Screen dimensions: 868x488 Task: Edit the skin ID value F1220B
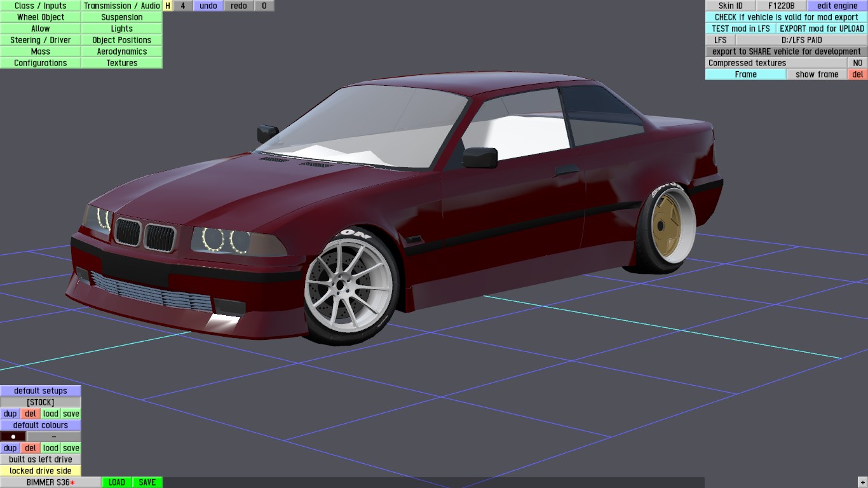[x=782, y=6]
